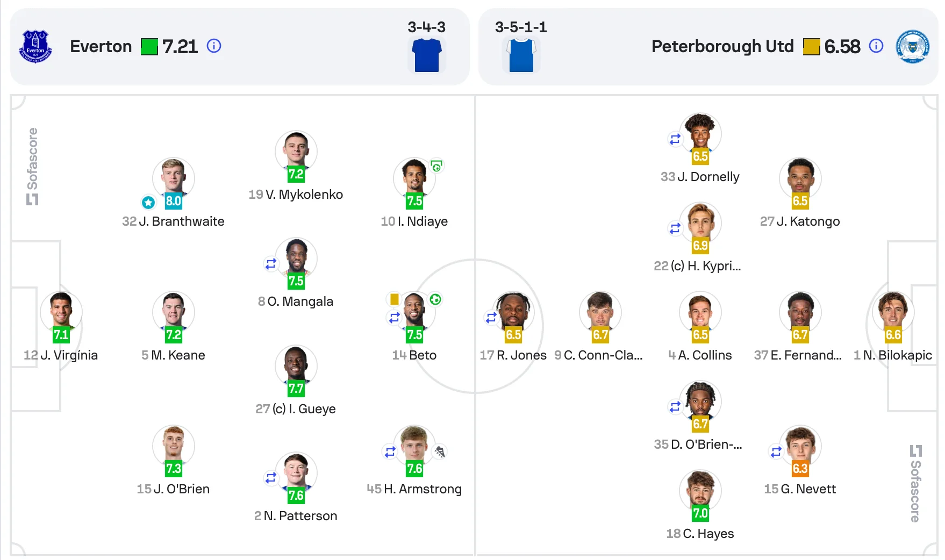945x560 pixels.
Task: Open Peterborough Utd rating info icon
Action: click(x=876, y=46)
